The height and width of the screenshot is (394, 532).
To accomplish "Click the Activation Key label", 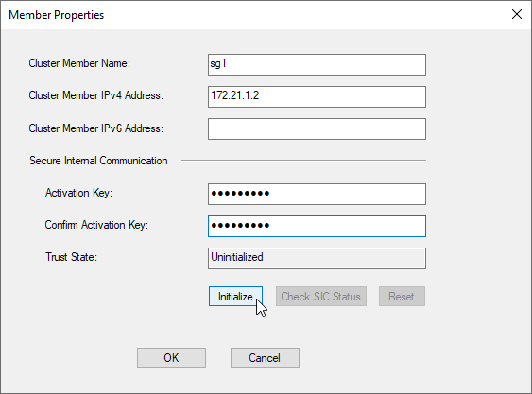I will pyautogui.click(x=78, y=193).
